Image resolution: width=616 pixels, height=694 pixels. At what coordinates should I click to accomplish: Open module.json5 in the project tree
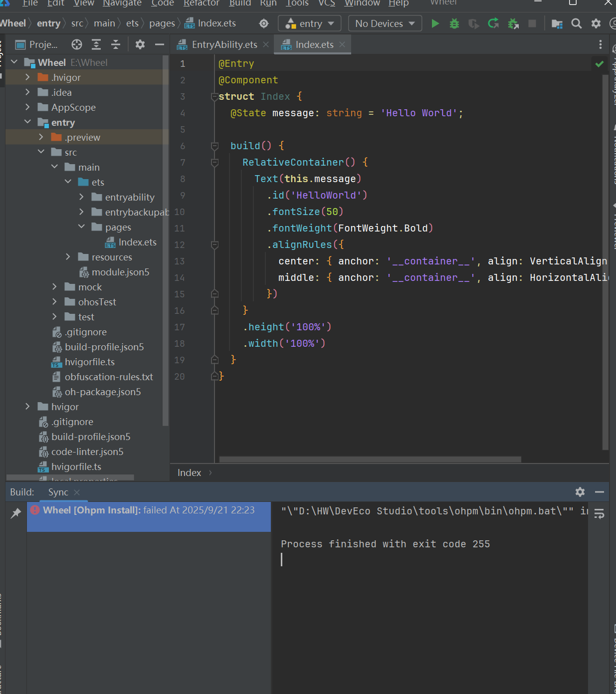(x=120, y=272)
